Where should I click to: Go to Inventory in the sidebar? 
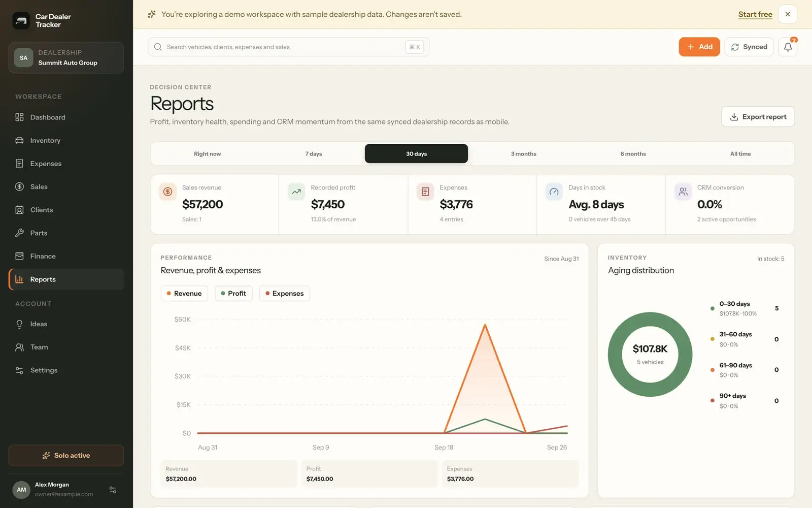pos(66,141)
